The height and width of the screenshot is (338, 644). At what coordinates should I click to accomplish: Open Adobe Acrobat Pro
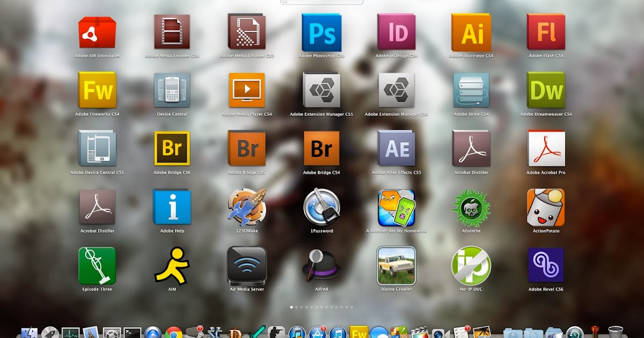click(x=546, y=149)
